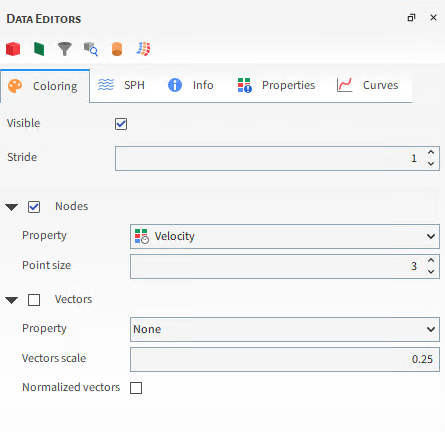Click the green surface icon
The image size is (445, 432).
point(39,49)
